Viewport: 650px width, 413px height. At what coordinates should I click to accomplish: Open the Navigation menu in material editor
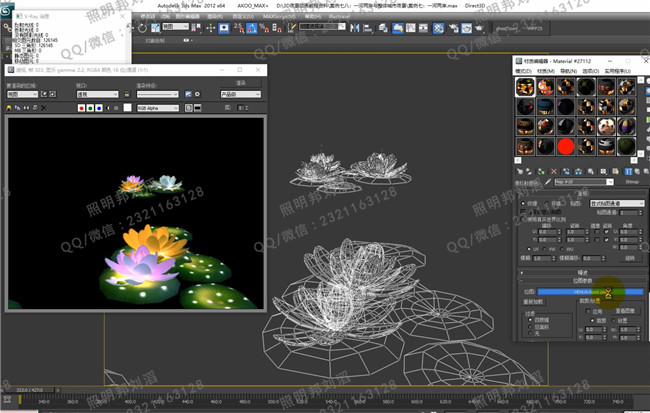(568, 71)
